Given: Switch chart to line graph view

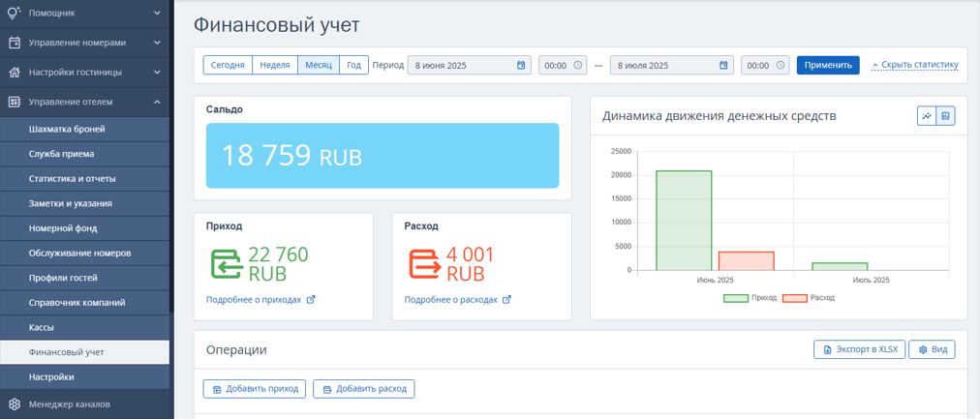Looking at the screenshot, I should (926, 115).
